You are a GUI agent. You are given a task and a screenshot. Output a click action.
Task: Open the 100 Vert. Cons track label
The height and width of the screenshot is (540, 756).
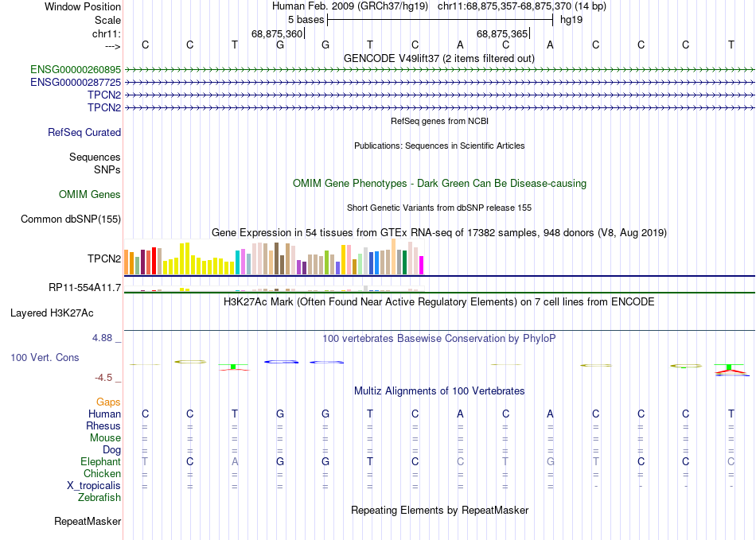click(x=45, y=357)
